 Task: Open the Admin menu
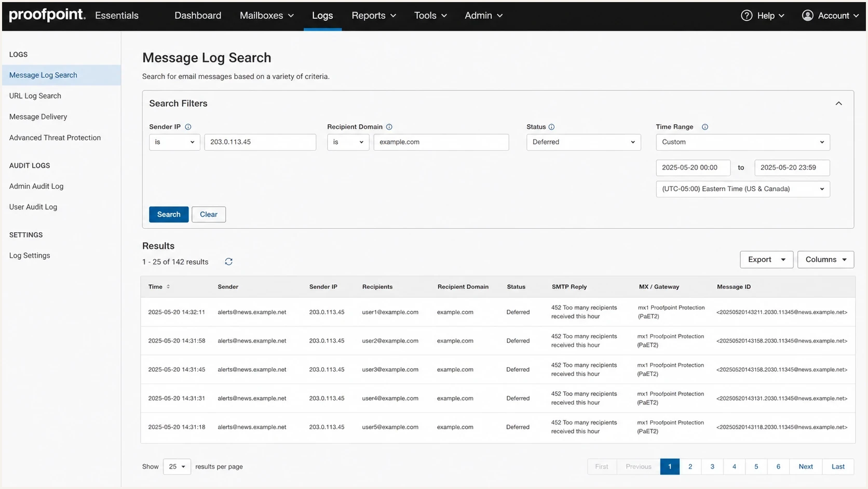coord(483,16)
